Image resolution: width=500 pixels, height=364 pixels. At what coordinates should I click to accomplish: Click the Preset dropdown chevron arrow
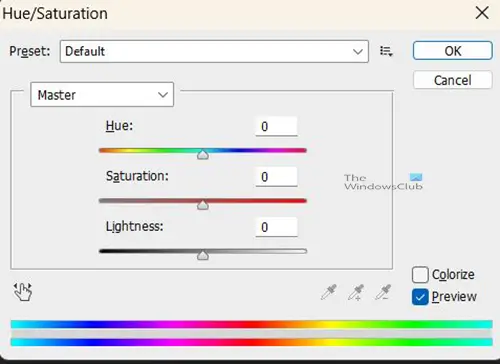pos(358,52)
